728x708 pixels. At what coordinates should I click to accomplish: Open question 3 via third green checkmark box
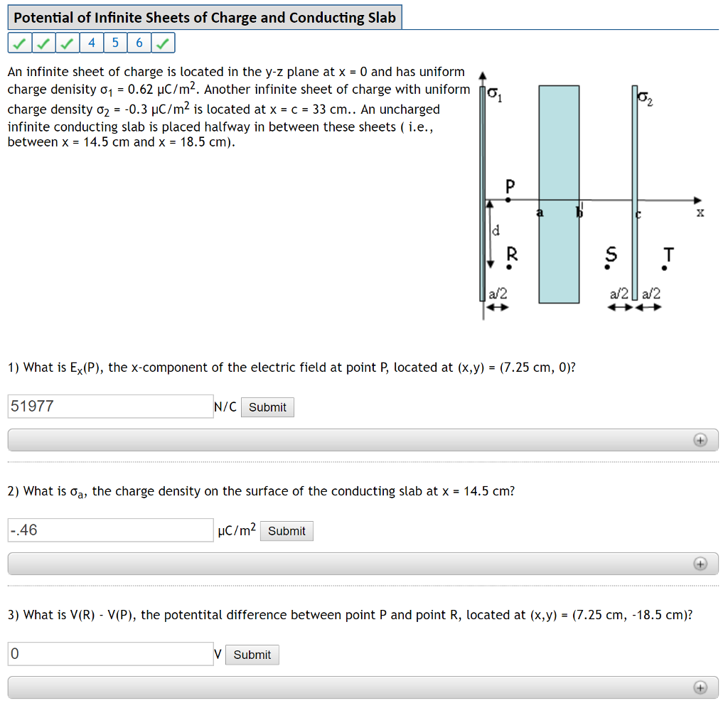(x=68, y=43)
